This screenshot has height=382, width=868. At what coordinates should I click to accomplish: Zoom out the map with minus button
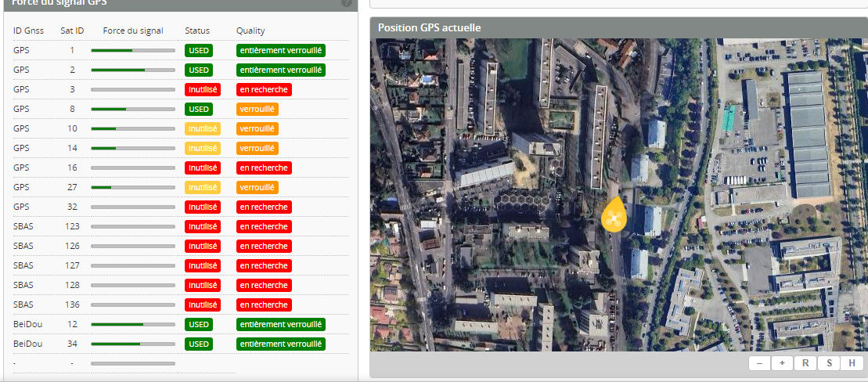pyautogui.click(x=759, y=363)
